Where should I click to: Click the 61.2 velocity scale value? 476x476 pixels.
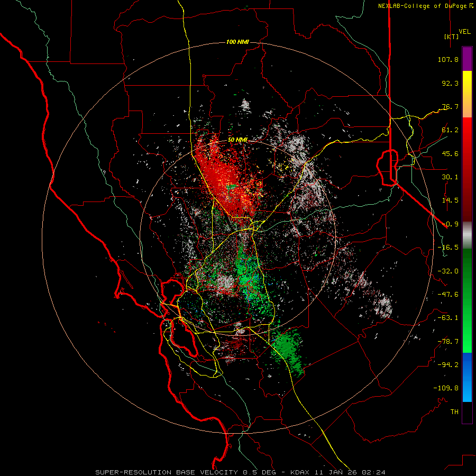coord(450,130)
